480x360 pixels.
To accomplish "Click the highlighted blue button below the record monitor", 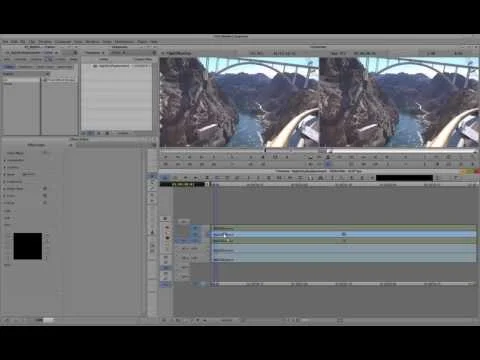I will (328, 164).
